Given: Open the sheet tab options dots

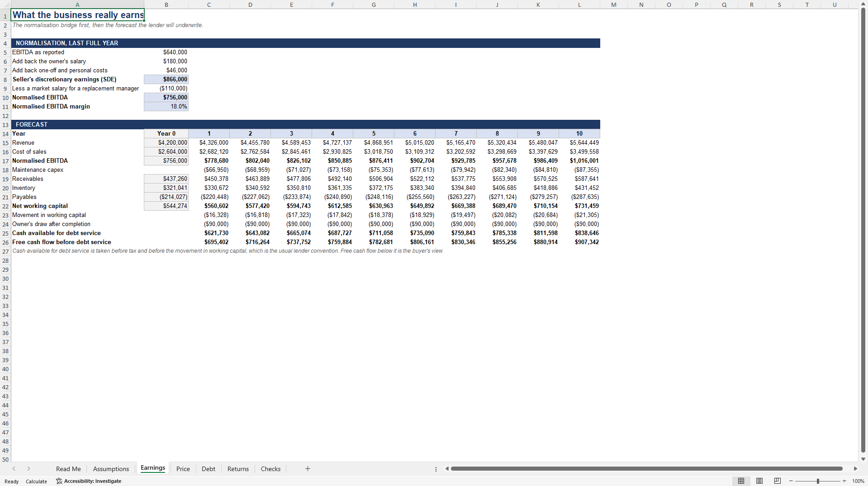Looking at the screenshot, I should (436, 469).
